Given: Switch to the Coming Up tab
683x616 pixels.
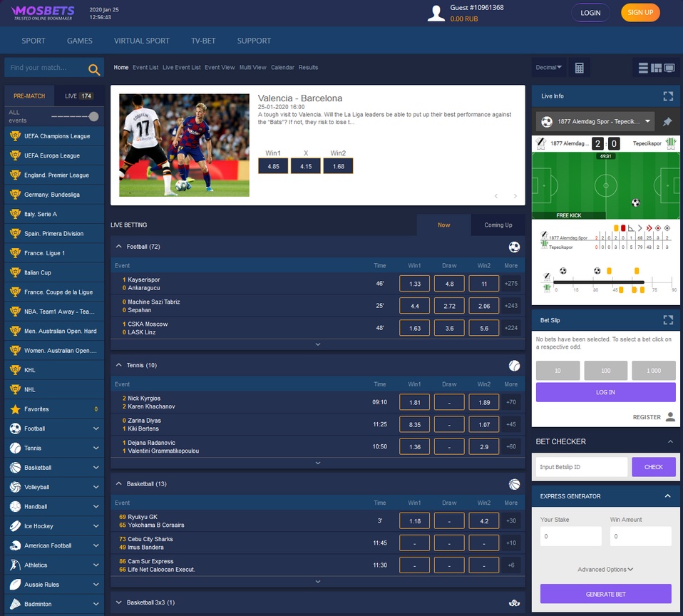Looking at the screenshot, I should coord(498,224).
